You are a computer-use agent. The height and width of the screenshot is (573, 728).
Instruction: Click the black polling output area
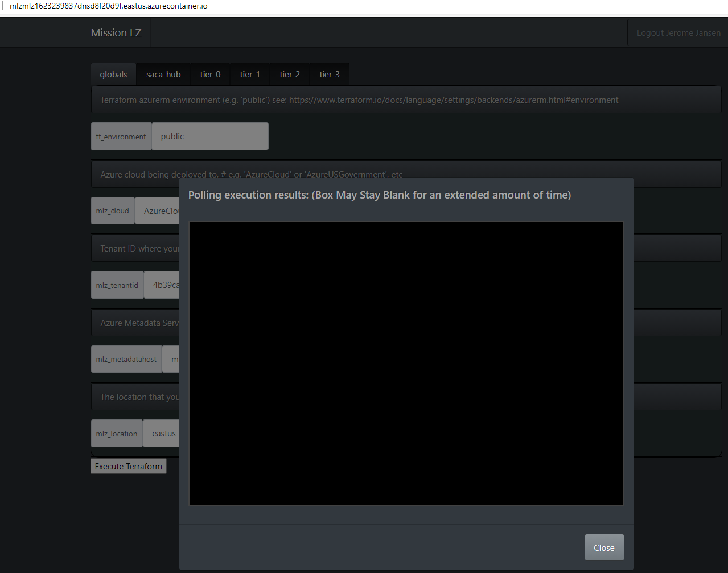coord(406,363)
